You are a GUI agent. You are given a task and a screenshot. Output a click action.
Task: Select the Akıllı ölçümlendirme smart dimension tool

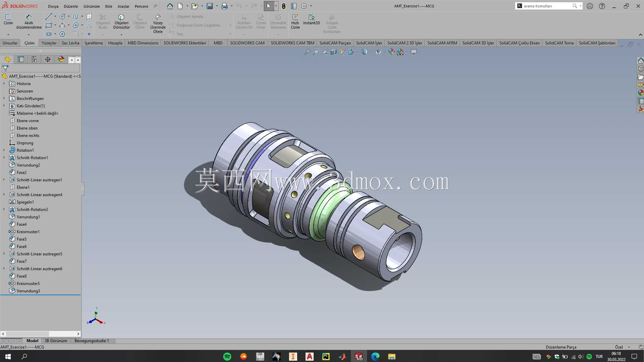point(29,22)
